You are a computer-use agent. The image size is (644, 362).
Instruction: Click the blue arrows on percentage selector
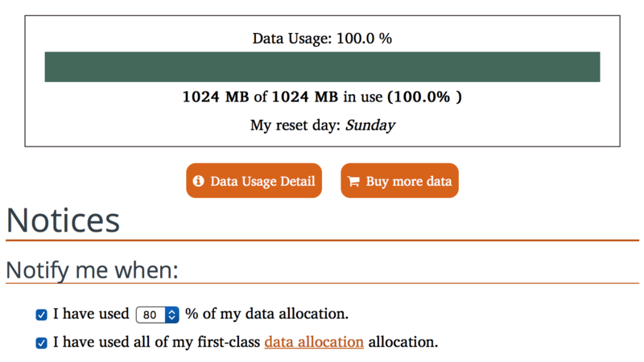click(171, 315)
